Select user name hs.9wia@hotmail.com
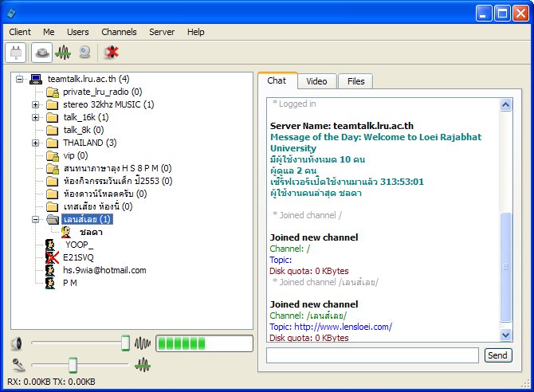This screenshot has width=534, height=392. [104, 270]
